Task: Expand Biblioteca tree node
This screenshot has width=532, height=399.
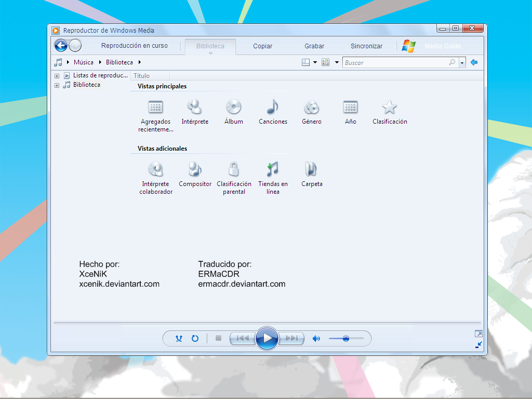Action: pos(57,86)
